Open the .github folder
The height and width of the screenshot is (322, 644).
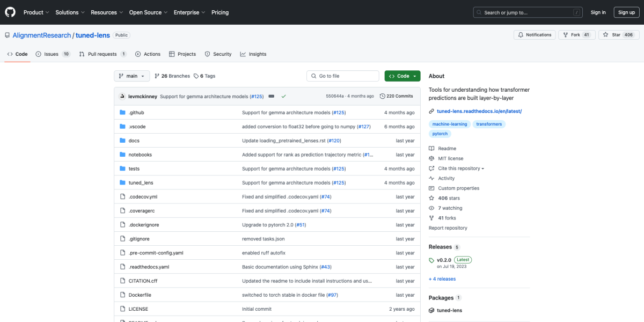point(136,113)
